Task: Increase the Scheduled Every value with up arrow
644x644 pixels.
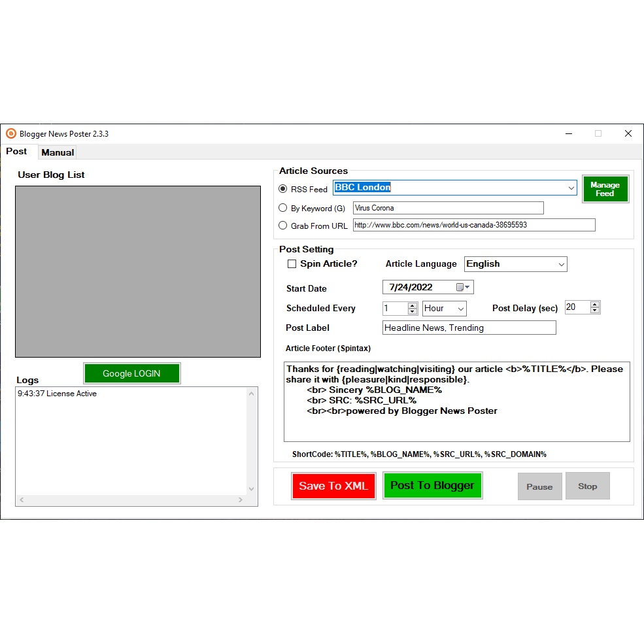Action: [413, 305]
